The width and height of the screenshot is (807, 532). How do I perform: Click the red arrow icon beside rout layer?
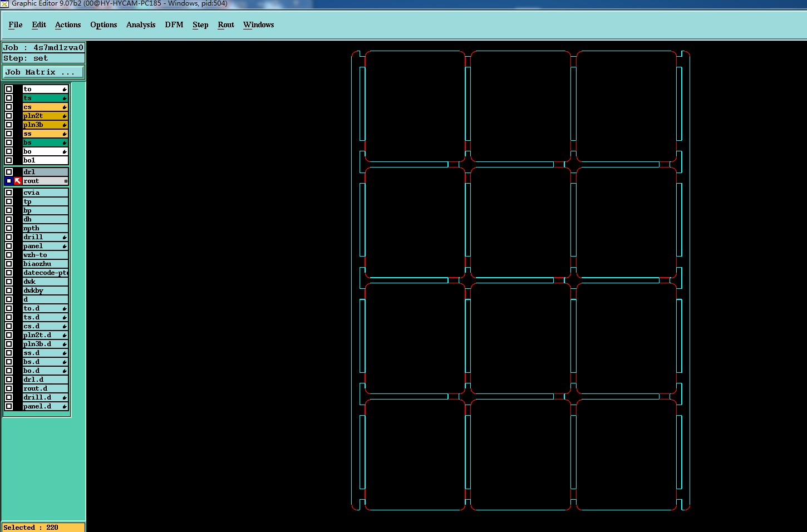18,181
